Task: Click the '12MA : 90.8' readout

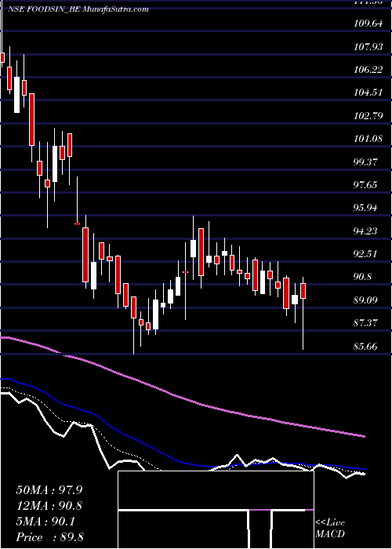Action: 49,506
